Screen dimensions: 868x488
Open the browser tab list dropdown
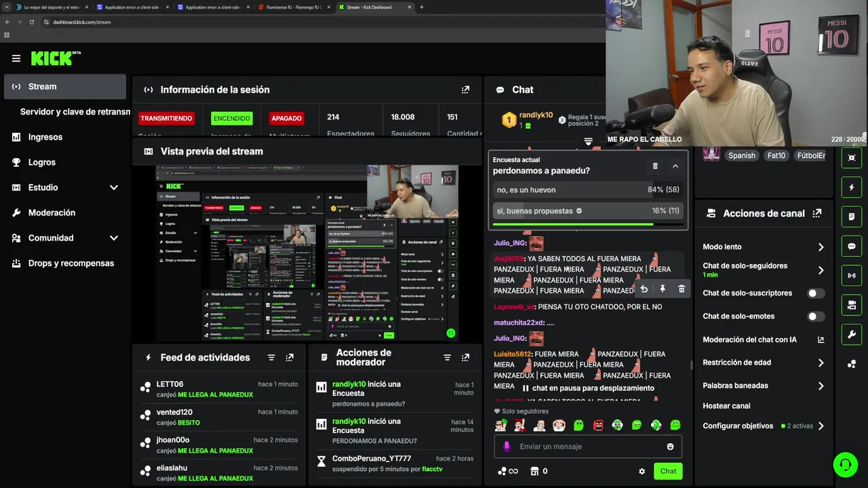[x=7, y=7]
